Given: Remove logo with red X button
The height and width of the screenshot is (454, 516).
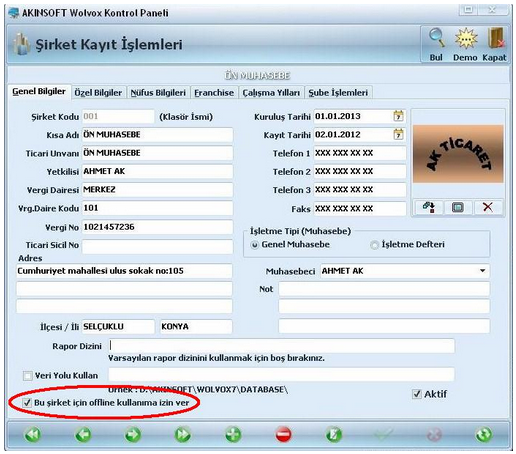Looking at the screenshot, I should 488,207.
